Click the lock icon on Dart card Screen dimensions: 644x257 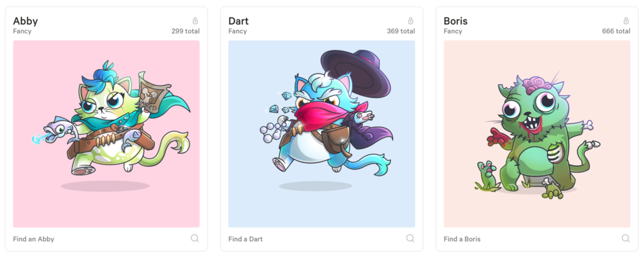point(410,21)
